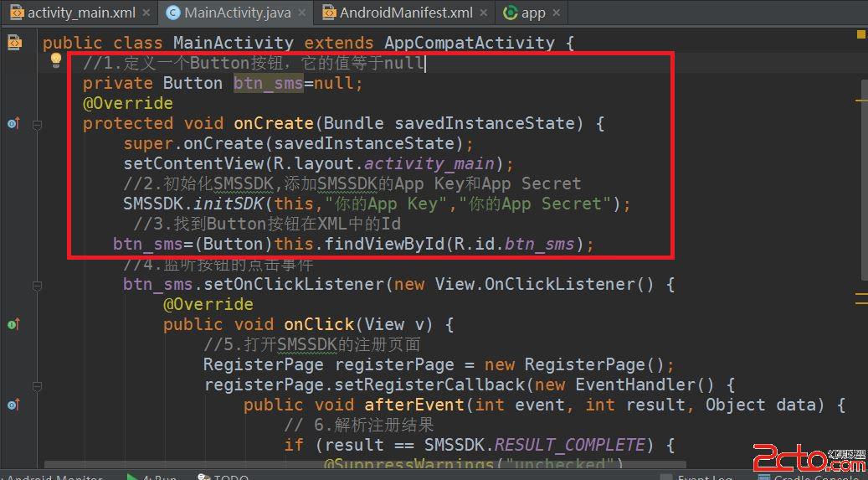Click the initSDK method call
This screenshot has height=480, width=868.
point(228,204)
